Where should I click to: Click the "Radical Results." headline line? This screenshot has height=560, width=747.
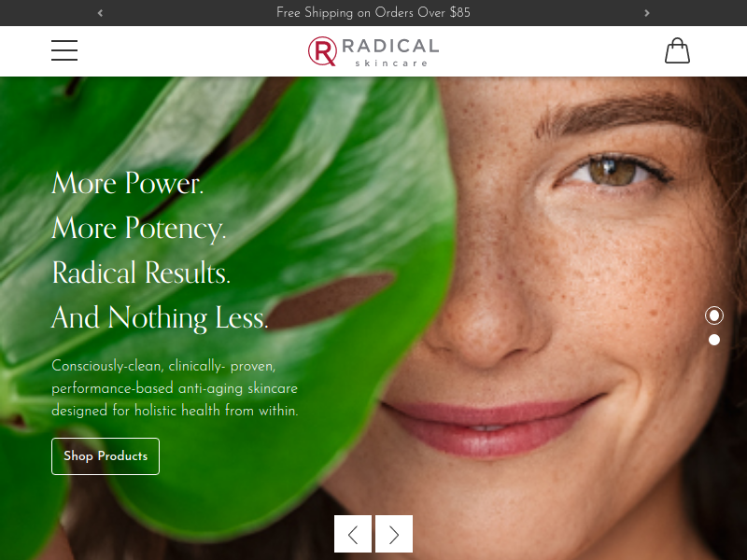tap(141, 273)
